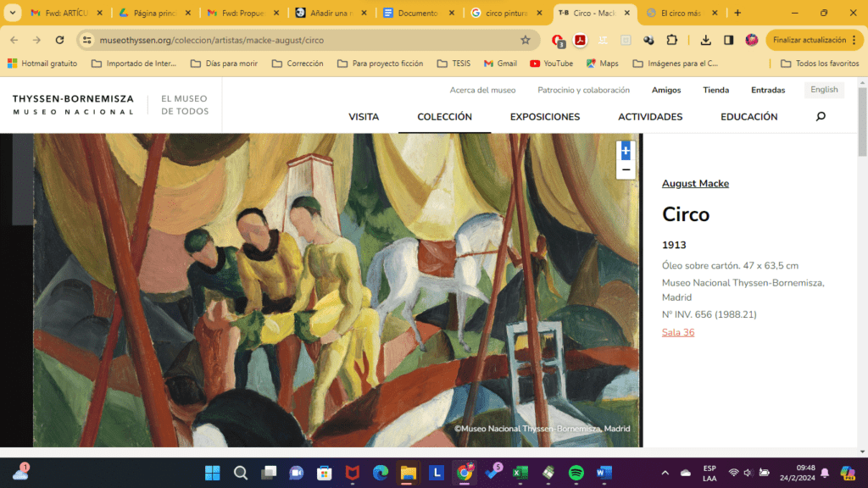This screenshot has width=868, height=488.
Task: View site information icon in address bar
Action: pyautogui.click(x=87, y=40)
